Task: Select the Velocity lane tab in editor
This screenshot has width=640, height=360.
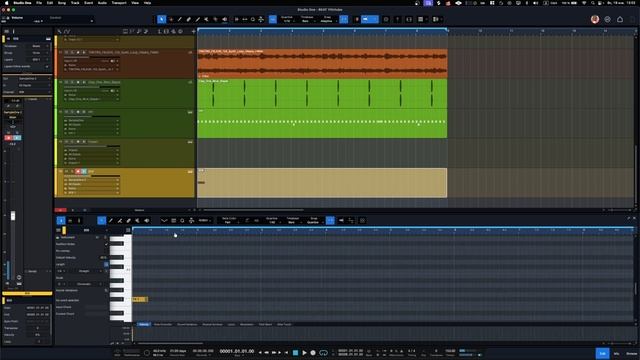Action: click(144, 324)
